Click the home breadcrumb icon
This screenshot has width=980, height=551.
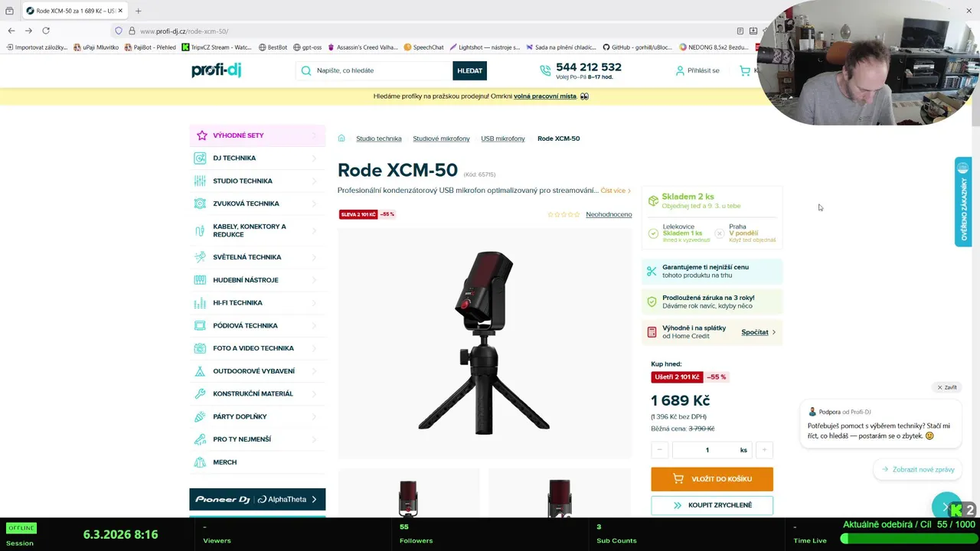(341, 139)
